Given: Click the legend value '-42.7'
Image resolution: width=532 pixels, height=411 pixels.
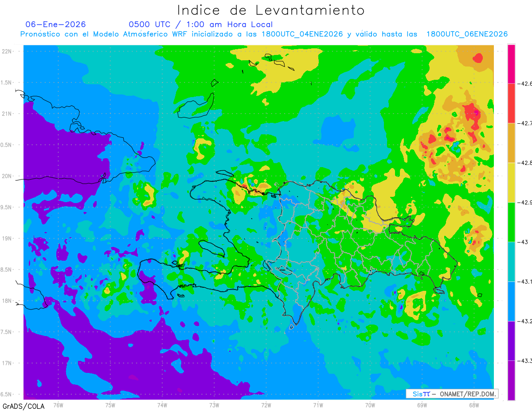Looking at the screenshot, I should click(525, 123).
